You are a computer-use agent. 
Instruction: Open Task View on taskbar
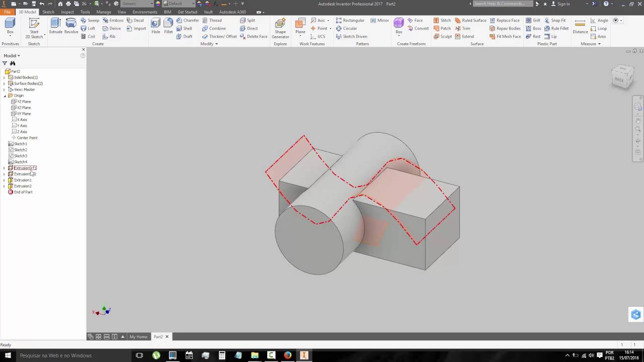click(x=139, y=355)
